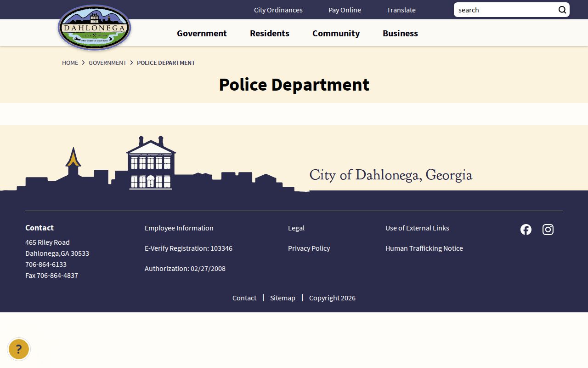This screenshot has height=368, width=588.
Task: Open the Legal footer link
Action: pyautogui.click(x=296, y=228)
